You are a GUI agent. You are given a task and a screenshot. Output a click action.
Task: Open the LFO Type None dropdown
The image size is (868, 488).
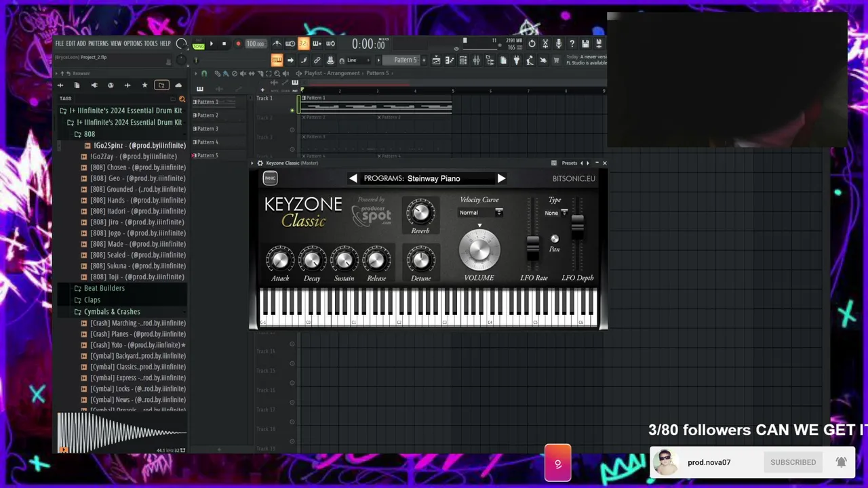click(556, 213)
